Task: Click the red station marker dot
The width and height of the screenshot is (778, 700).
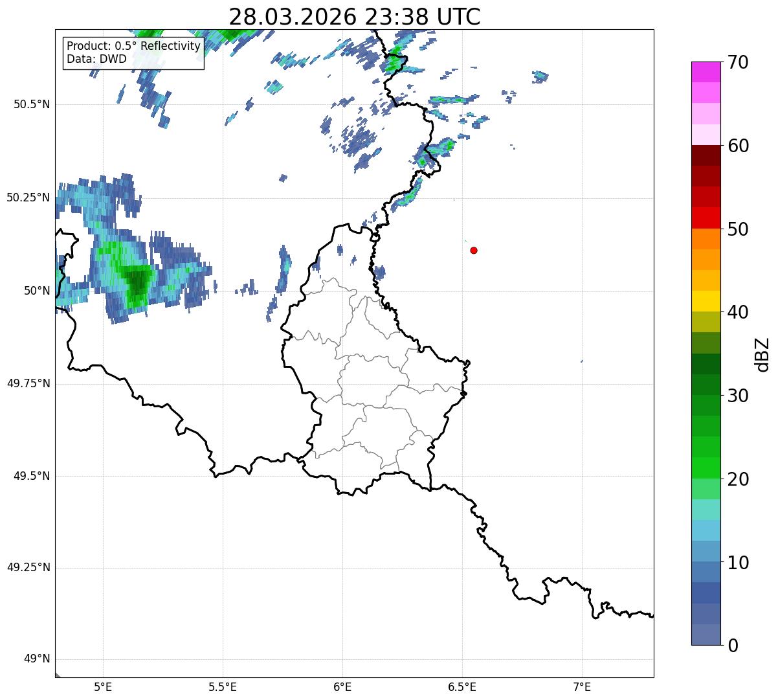Action: pos(474,251)
